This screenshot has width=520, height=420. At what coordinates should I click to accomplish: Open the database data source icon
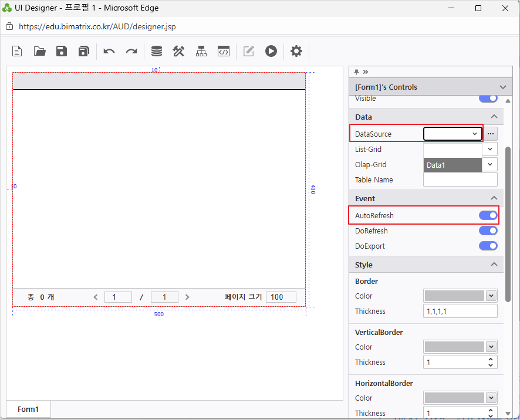[x=157, y=52]
